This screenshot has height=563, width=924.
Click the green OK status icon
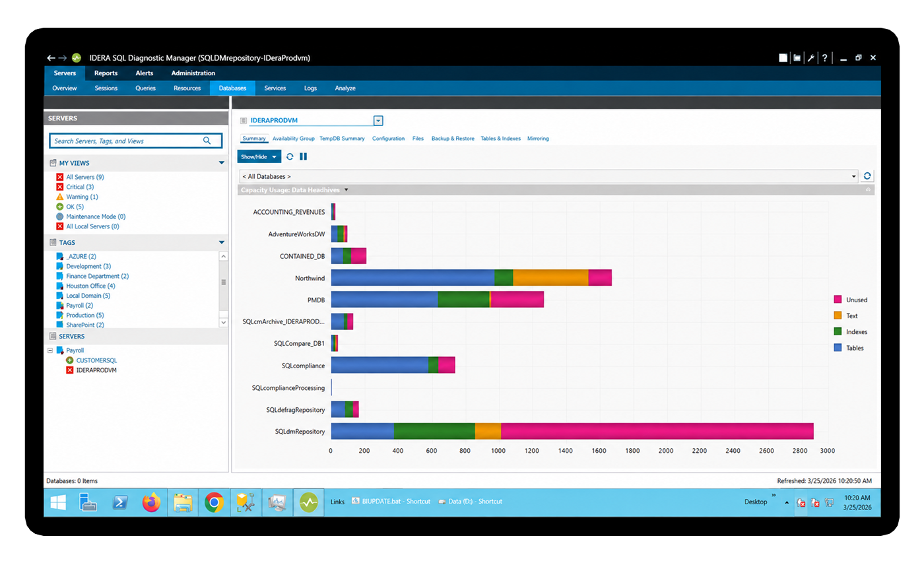(60, 207)
